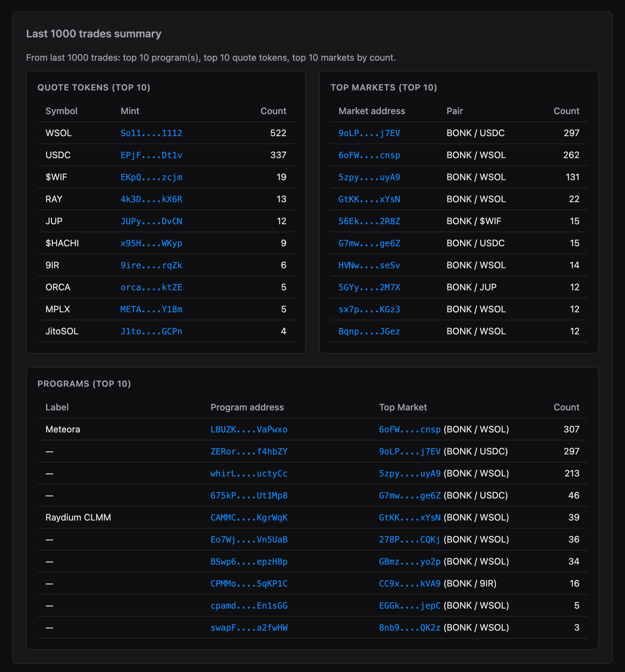
Task: Click the WSOL count value 522
Action: (278, 133)
